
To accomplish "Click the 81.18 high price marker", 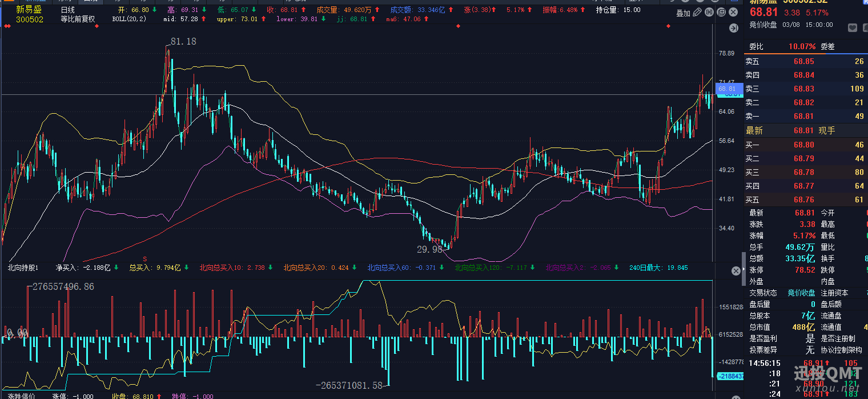I will click(x=183, y=41).
